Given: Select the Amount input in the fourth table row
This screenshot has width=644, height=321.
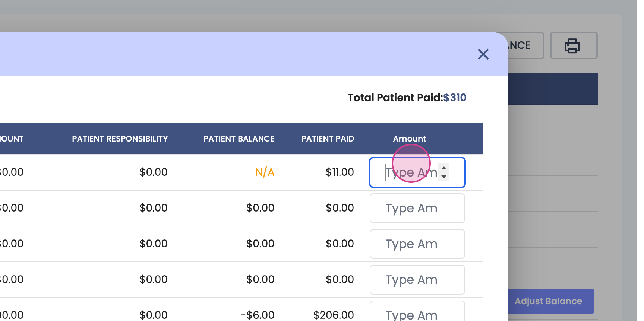Looking at the screenshot, I should (x=417, y=280).
